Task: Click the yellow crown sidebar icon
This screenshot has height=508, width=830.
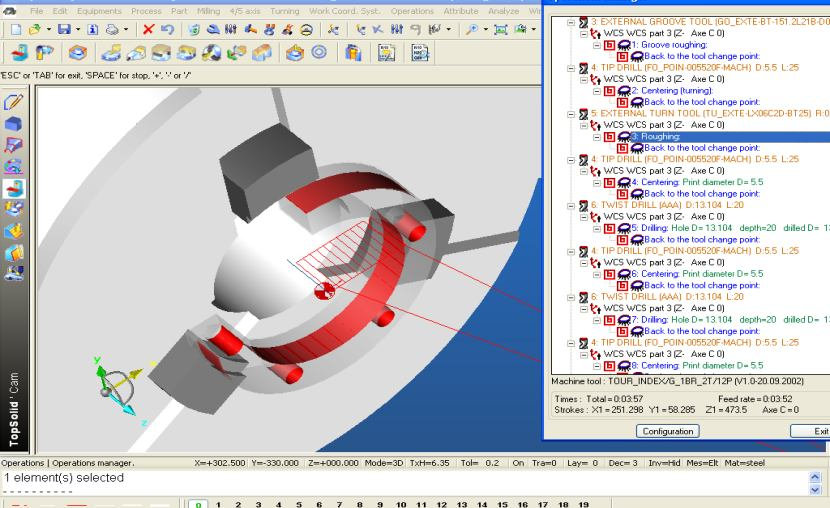Action: coord(13,231)
